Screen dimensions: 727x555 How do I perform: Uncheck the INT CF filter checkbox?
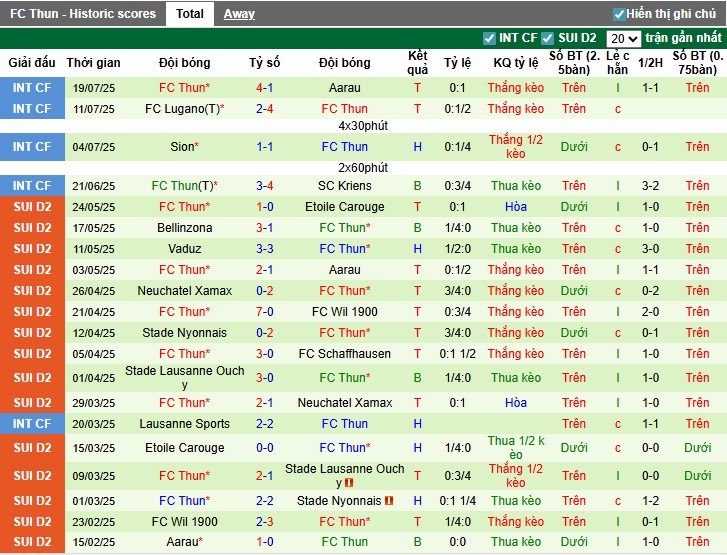(x=489, y=38)
